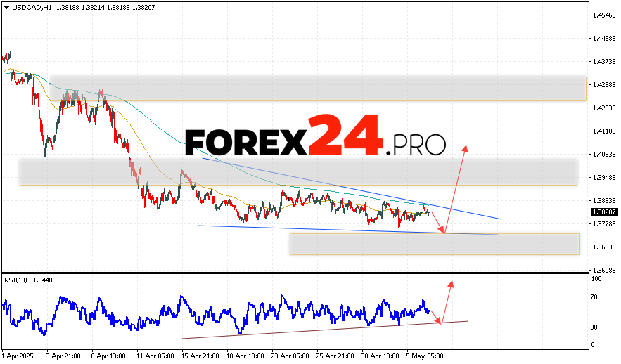
Task: Click the 1.36935 price axis label
Action: 604,247
